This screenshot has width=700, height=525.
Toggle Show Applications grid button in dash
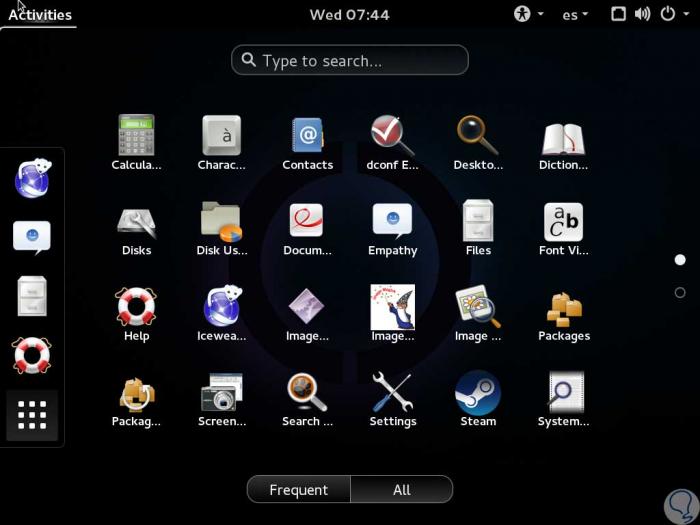pyautogui.click(x=32, y=415)
